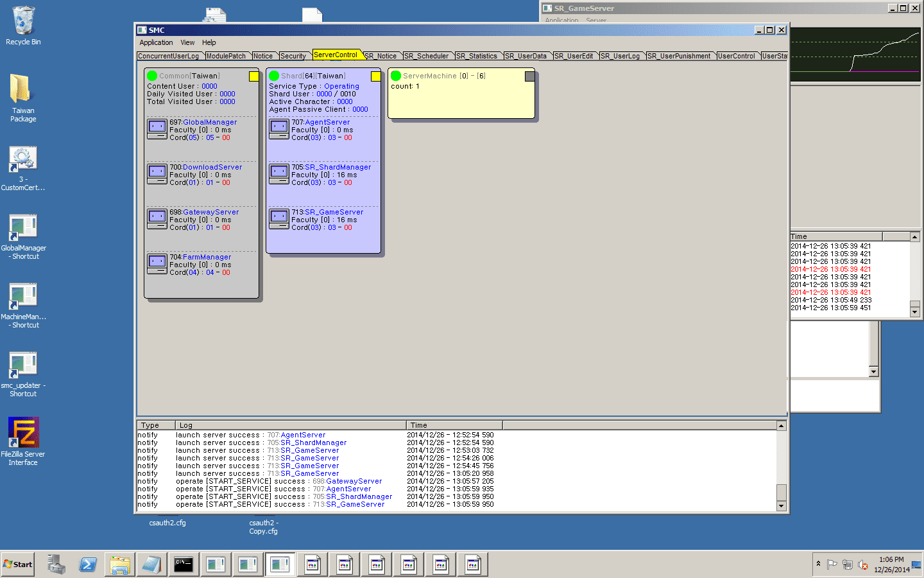Screen dimensions: 924x578
Task: Toggle the yellow square on Shard[64] panel
Action: click(375, 76)
